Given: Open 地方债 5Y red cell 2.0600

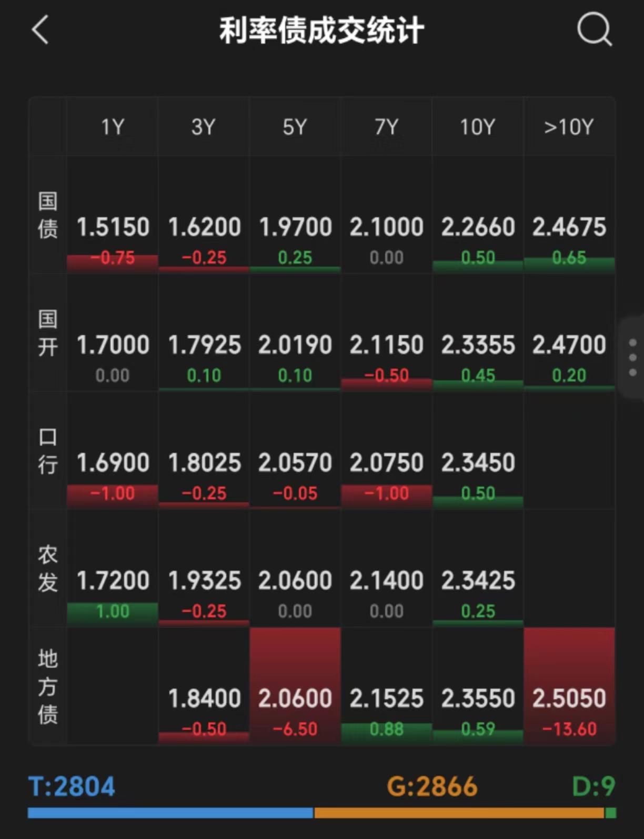Looking at the screenshot, I should coord(295,699).
